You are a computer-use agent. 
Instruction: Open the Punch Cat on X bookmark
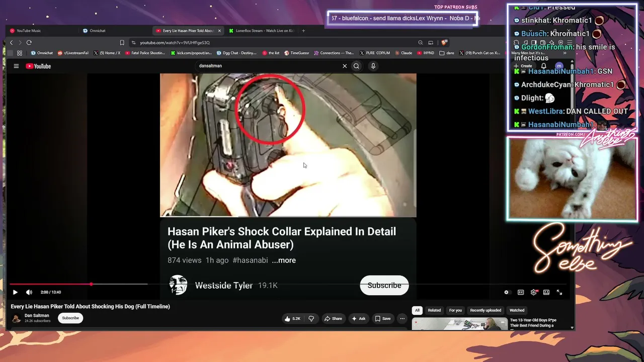pyautogui.click(x=479, y=53)
